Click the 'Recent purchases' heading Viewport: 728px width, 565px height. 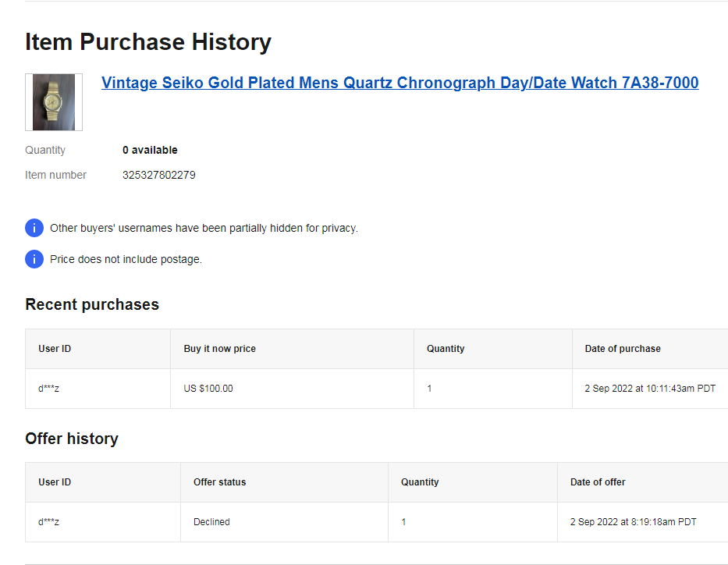click(92, 304)
